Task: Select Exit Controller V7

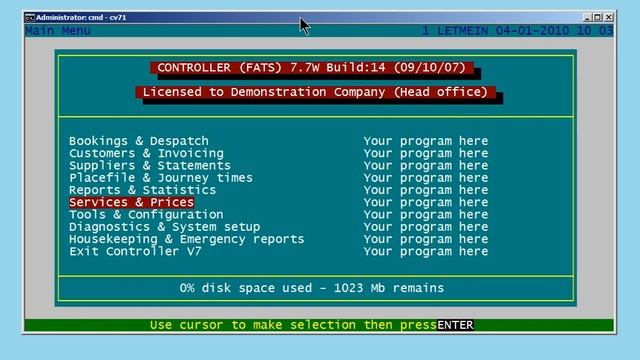Action: point(135,251)
